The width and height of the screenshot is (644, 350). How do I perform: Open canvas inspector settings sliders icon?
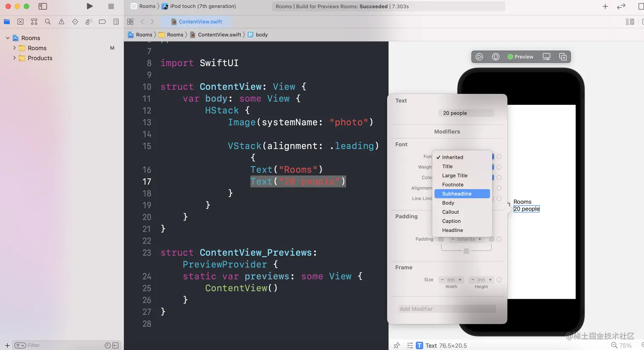click(x=410, y=345)
